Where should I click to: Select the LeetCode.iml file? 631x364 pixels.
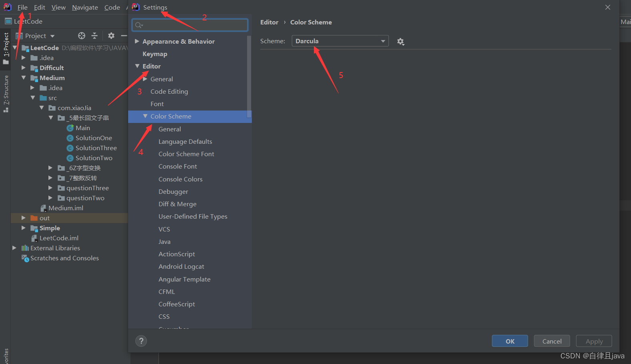pyautogui.click(x=59, y=238)
